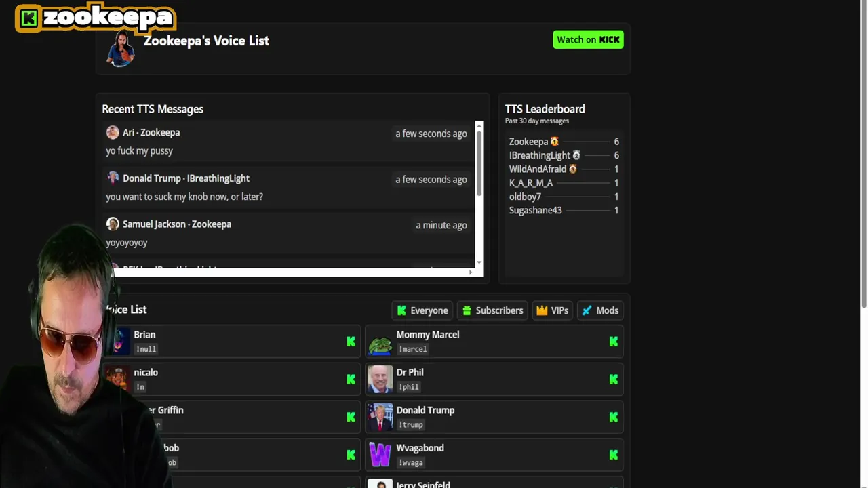Click Sugashane43 entry in leaderboard
The height and width of the screenshot is (488, 868).
pos(564,210)
